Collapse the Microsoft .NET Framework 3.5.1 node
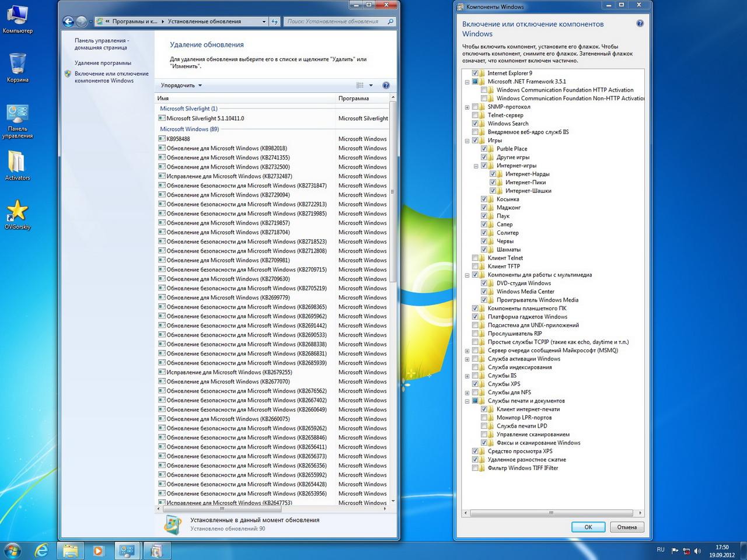Screen dimensions: 747x560 [x=467, y=82]
